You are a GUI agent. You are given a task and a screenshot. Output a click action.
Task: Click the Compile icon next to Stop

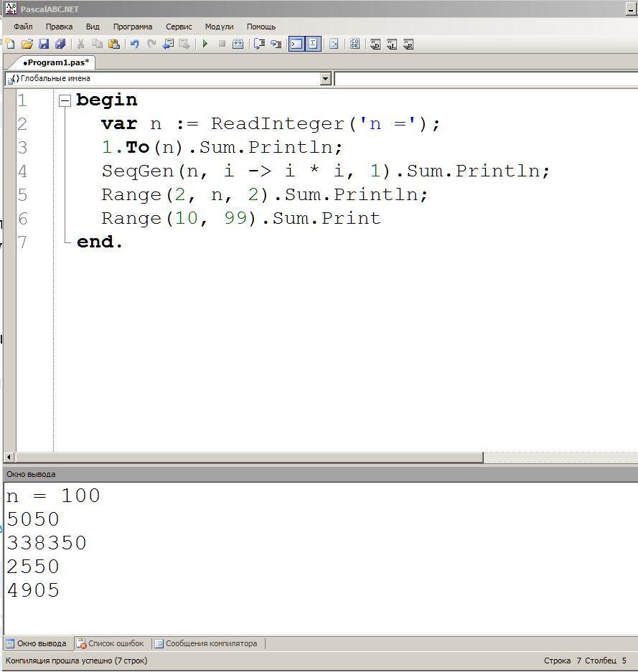(238, 44)
